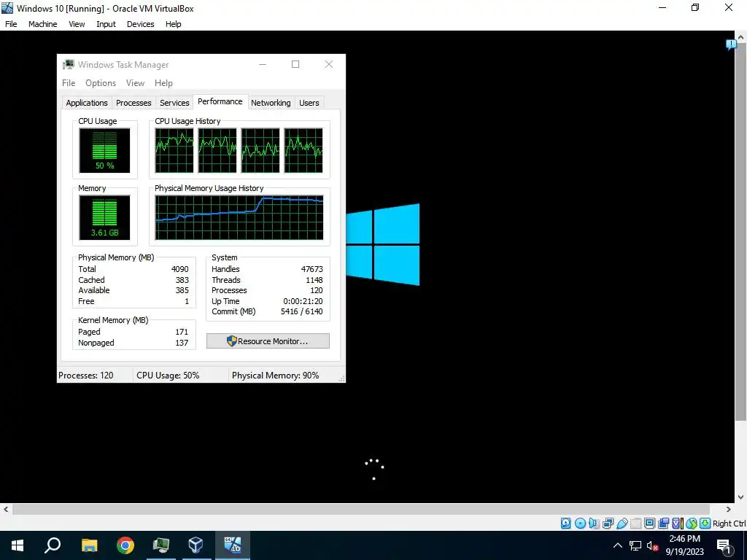Click the VirtualBox vertical scrollbar thumb

pos(741,232)
